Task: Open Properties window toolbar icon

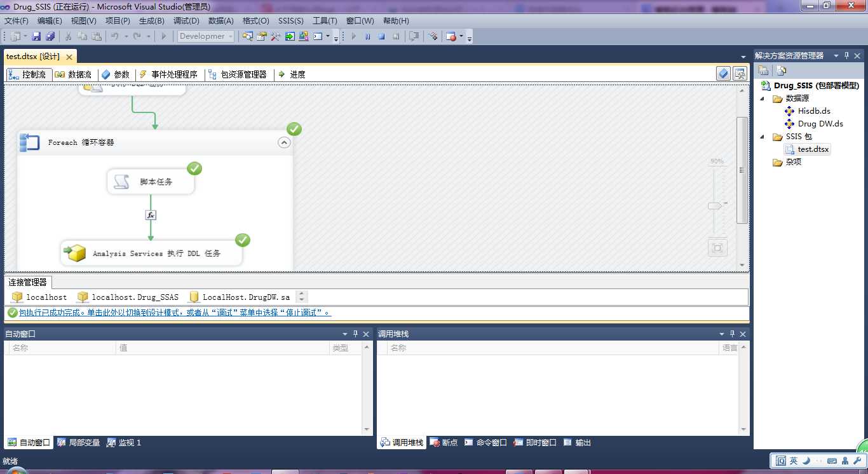Action: pyautogui.click(x=261, y=36)
